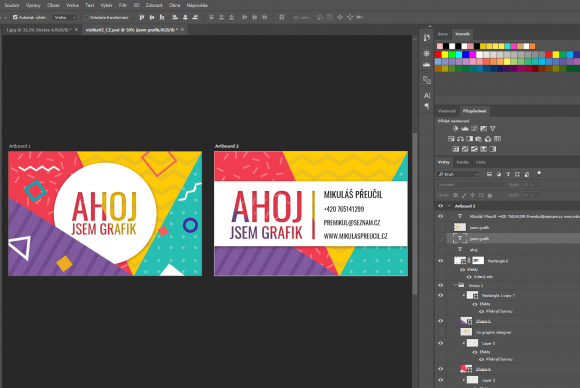The width and height of the screenshot is (580, 388).
Task: Click the Lock all icon in Layers panel
Action: (x=490, y=195)
